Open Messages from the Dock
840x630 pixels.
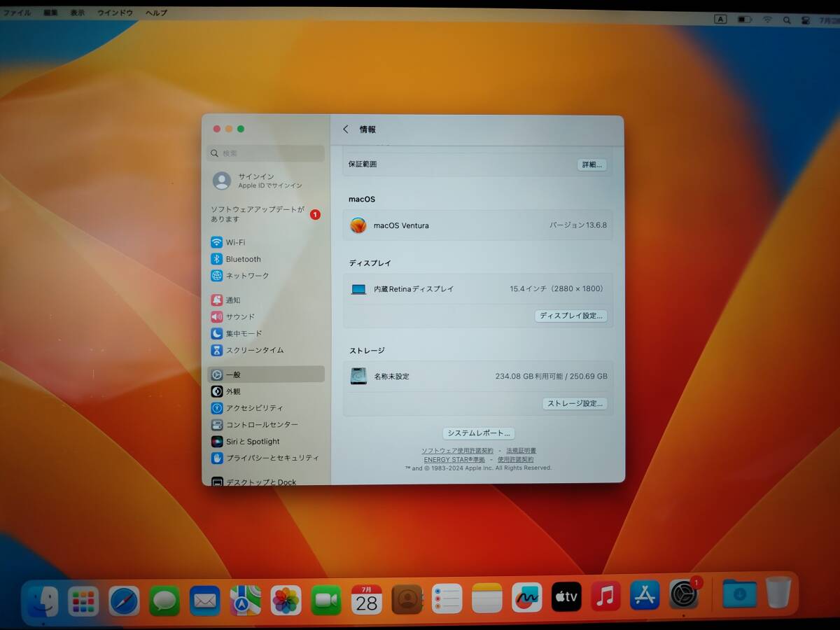point(164,600)
